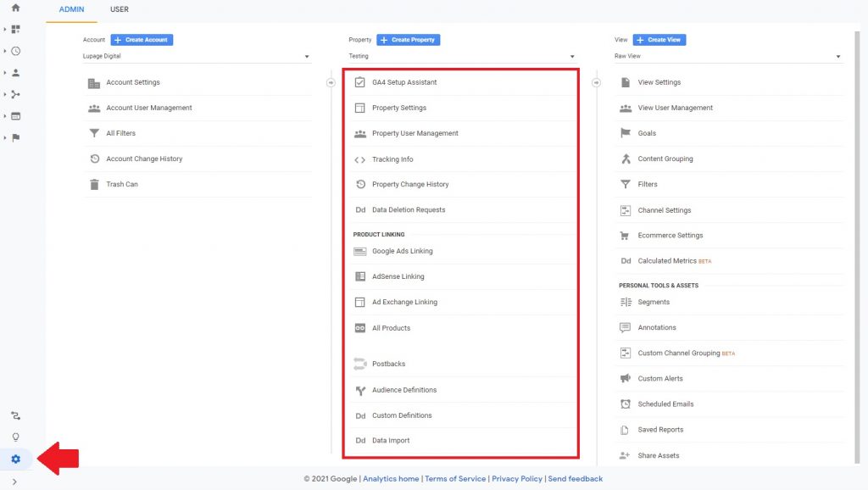
Task: Click Create View button
Action: click(659, 40)
